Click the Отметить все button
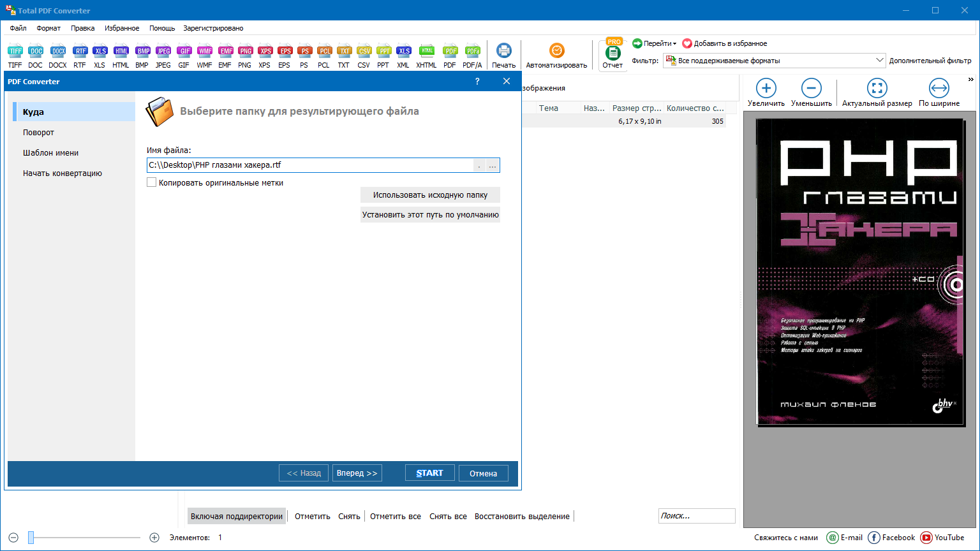Screen dimensions: 980x551 coord(396,517)
